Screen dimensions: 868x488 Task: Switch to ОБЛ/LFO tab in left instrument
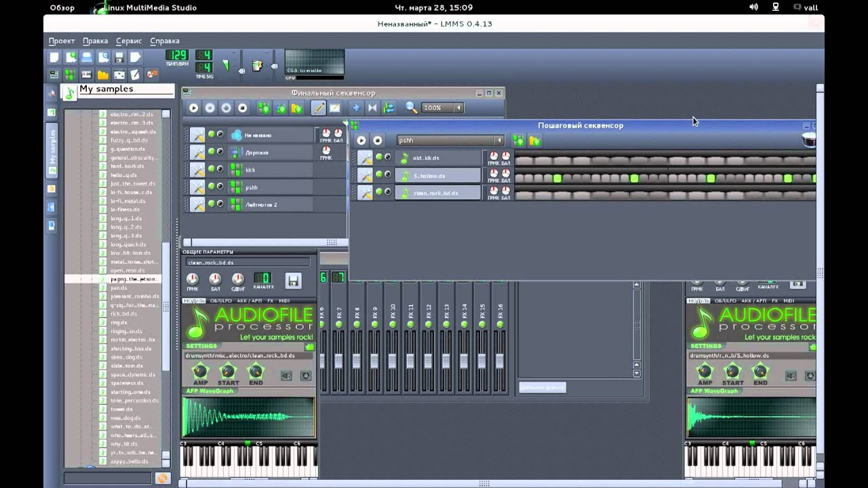point(221,300)
